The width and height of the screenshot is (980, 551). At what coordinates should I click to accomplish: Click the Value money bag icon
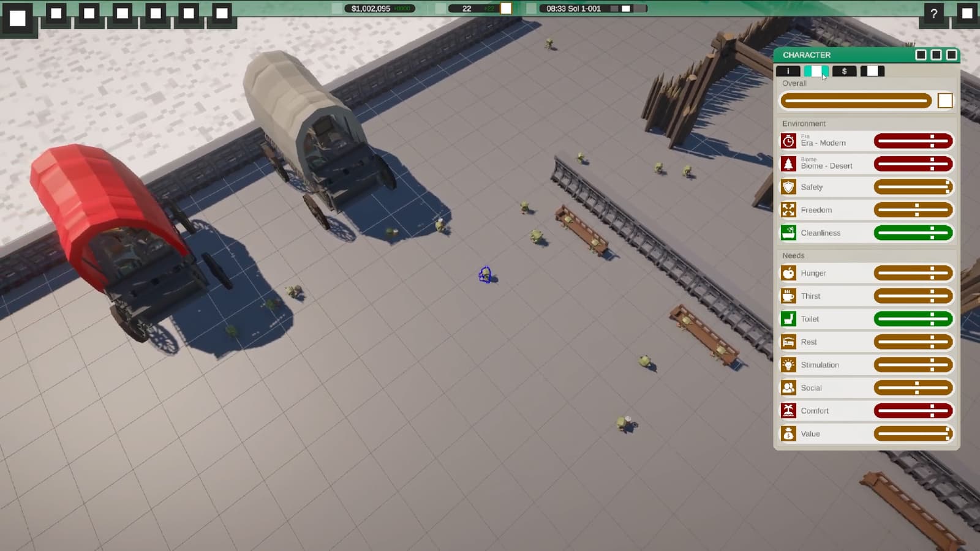pyautogui.click(x=788, y=433)
